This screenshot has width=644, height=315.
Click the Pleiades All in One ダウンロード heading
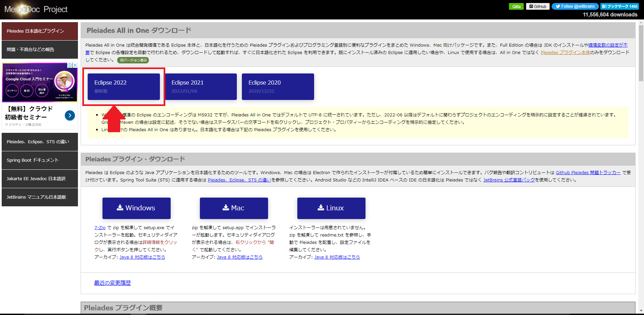click(x=139, y=31)
